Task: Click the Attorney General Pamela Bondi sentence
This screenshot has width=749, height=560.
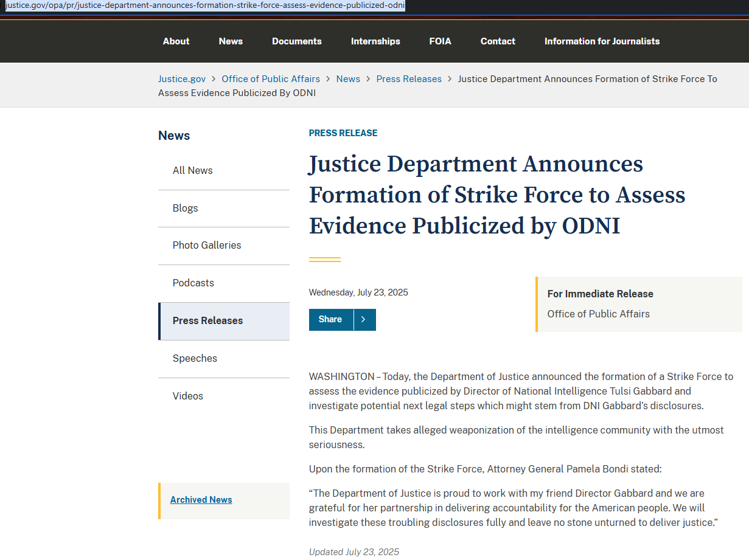Action: click(x=485, y=469)
